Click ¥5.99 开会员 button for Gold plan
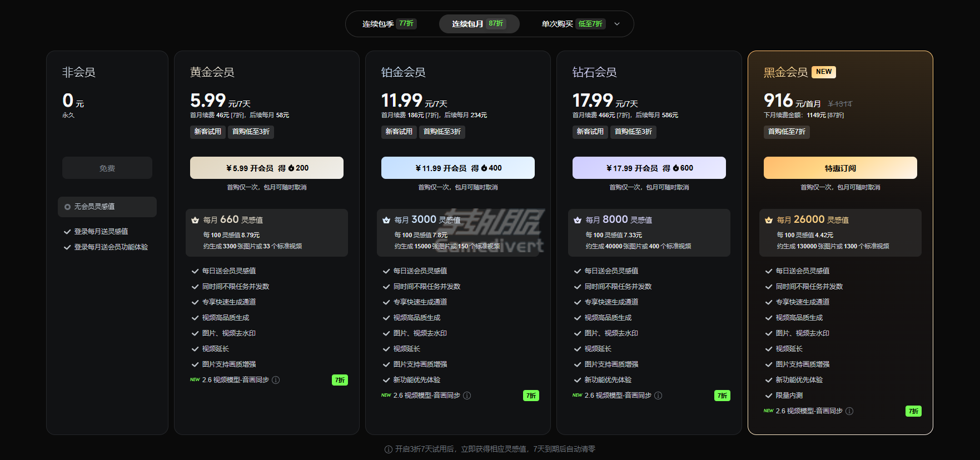The height and width of the screenshot is (460, 980). coord(267,168)
